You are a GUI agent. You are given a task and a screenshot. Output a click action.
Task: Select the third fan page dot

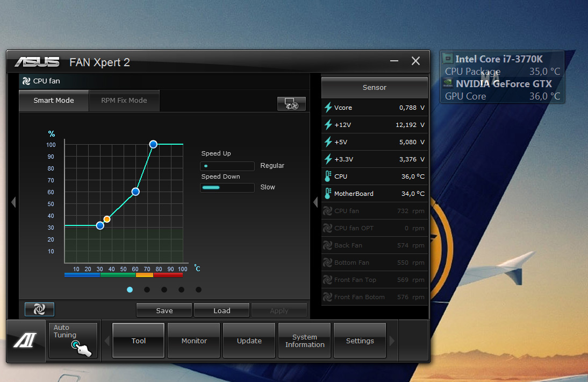point(164,289)
